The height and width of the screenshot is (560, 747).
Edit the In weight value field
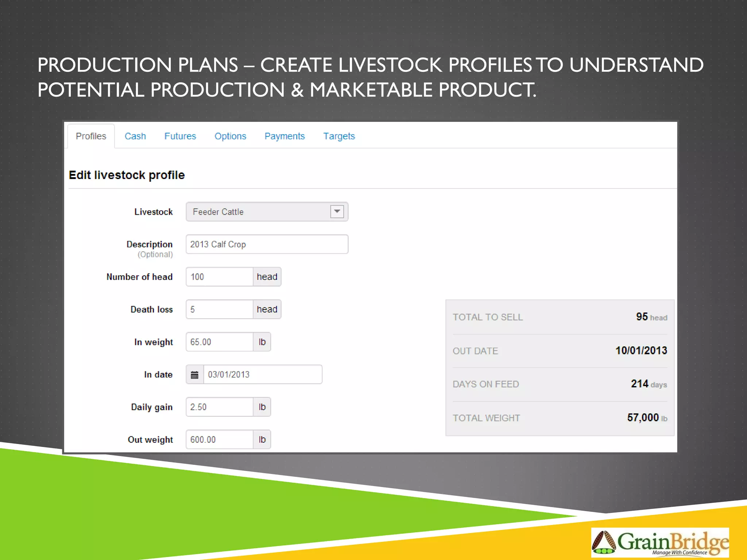click(219, 342)
